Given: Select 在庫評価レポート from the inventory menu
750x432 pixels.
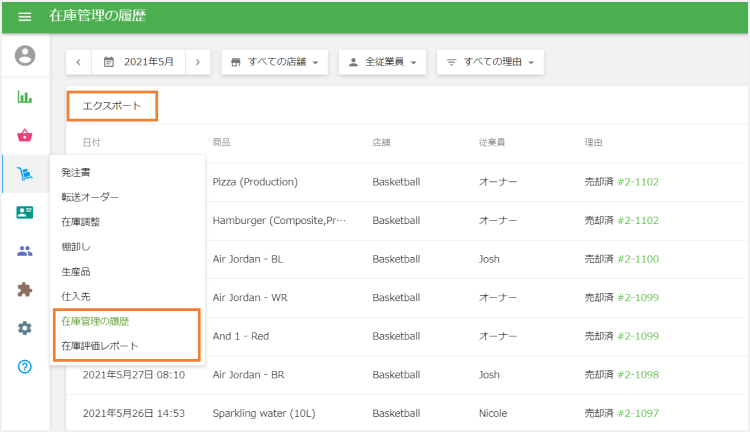Looking at the screenshot, I should [99, 346].
